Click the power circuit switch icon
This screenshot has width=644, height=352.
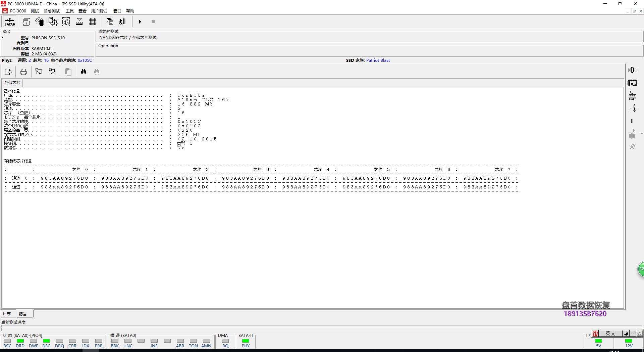coord(632,108)
